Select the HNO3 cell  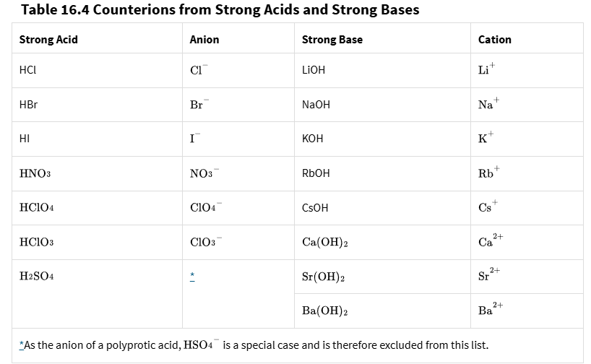[x=35, y=173]
